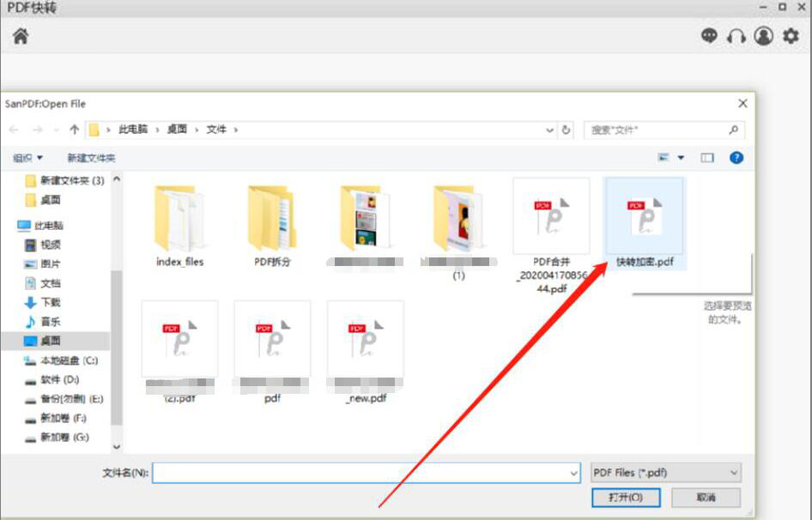Viewport: 812px width, 520px height.
Task: Open 新建文件夹 (3) in sidebar
Action: [x=64, y=180]
